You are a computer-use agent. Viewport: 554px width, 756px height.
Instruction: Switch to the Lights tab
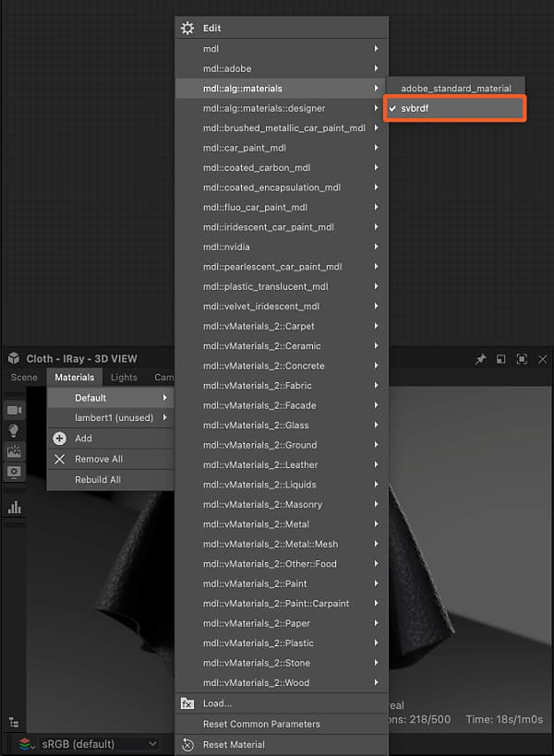124,377
